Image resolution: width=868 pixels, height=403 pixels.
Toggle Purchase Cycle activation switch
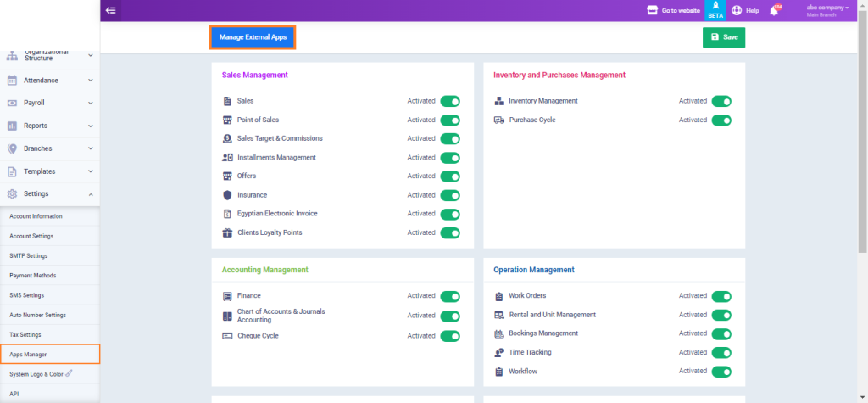click(x=721, y=120)
